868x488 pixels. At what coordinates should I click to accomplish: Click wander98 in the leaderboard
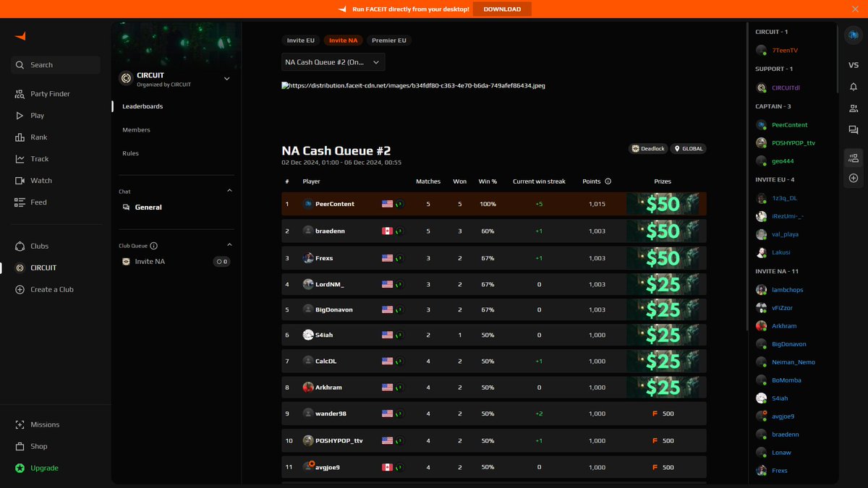pyautogui.click(x=331, y=414)
